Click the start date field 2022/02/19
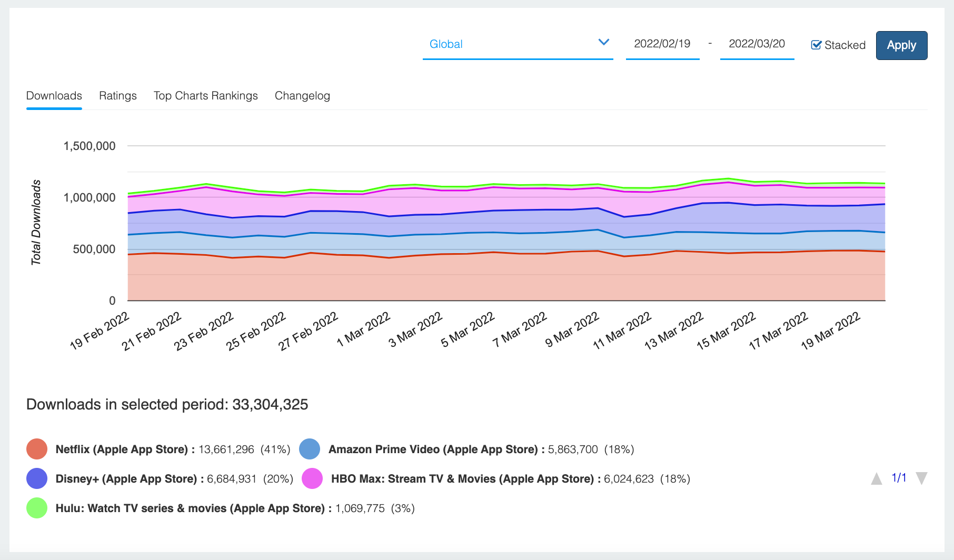 tap(662, 44)
